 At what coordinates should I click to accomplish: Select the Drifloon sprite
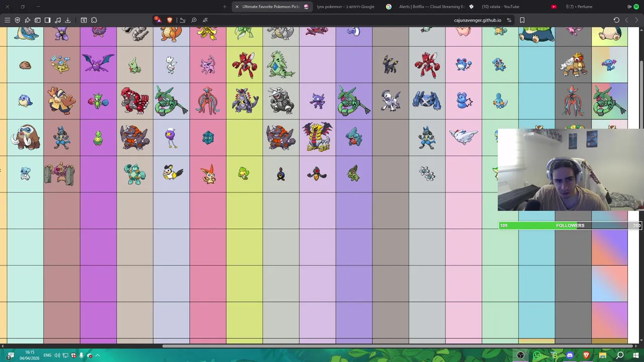click(171, 137)
